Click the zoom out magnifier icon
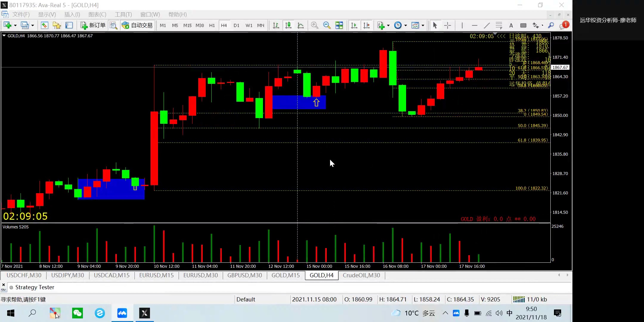This screenshot has height=322, width=644. pyautogui.click(x=326, y=25)
